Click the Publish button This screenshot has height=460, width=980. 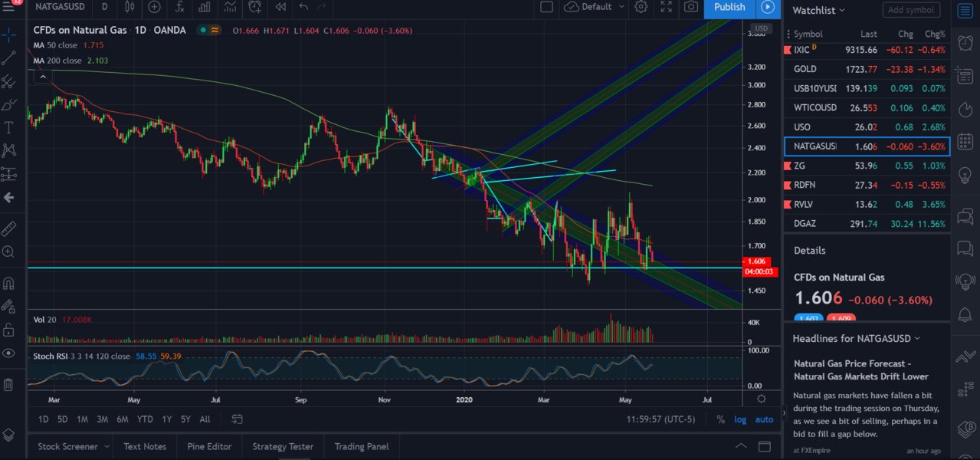point(729,7)
